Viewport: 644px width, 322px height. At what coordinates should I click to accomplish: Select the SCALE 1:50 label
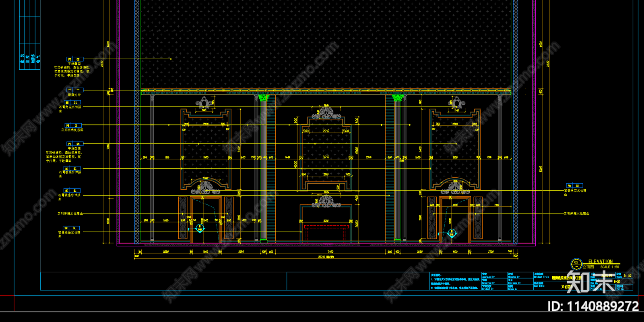click(609, 267)
